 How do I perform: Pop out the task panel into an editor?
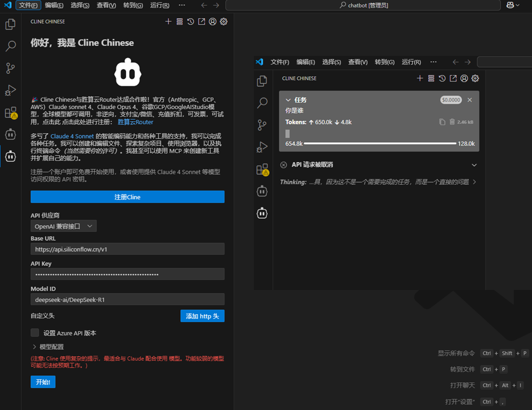[x=453, y=78]
